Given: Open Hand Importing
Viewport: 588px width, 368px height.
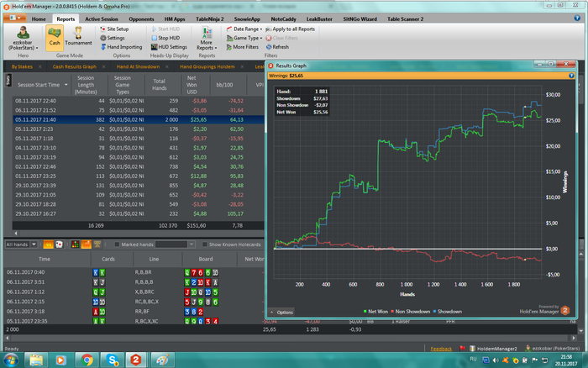Looking at the screenshot, I should pos(121,47).
